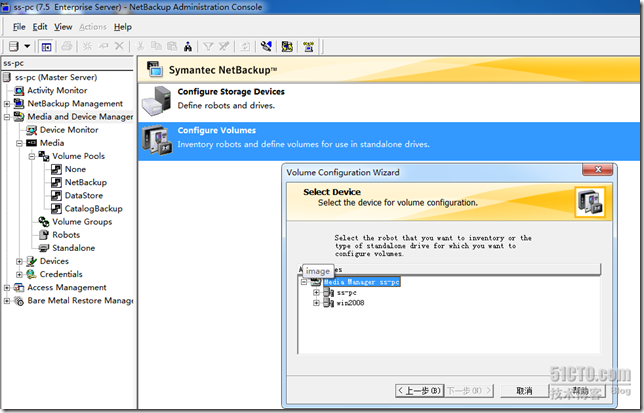Open the grayed Actions menu
644x413 pixels.
pyautogui.click(x=93, y=27)
